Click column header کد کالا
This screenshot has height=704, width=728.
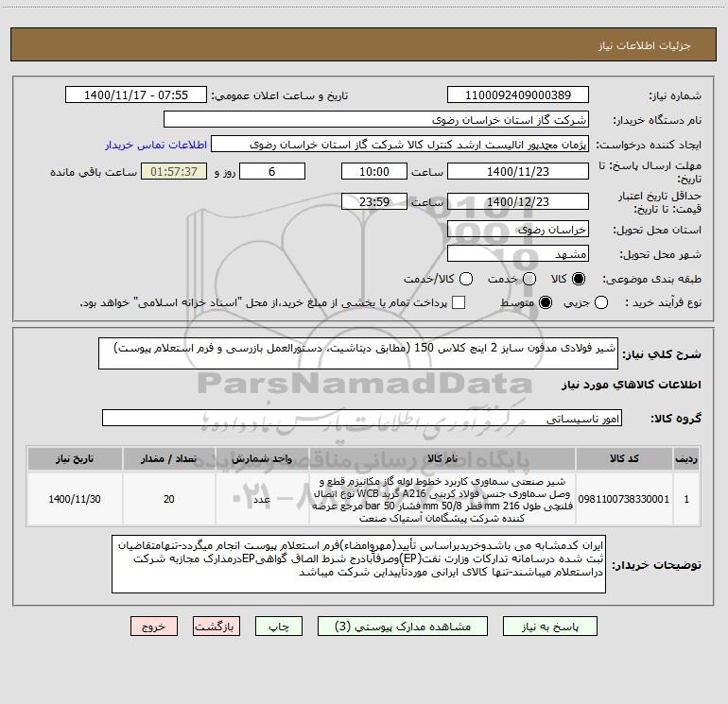coord(624,458)
